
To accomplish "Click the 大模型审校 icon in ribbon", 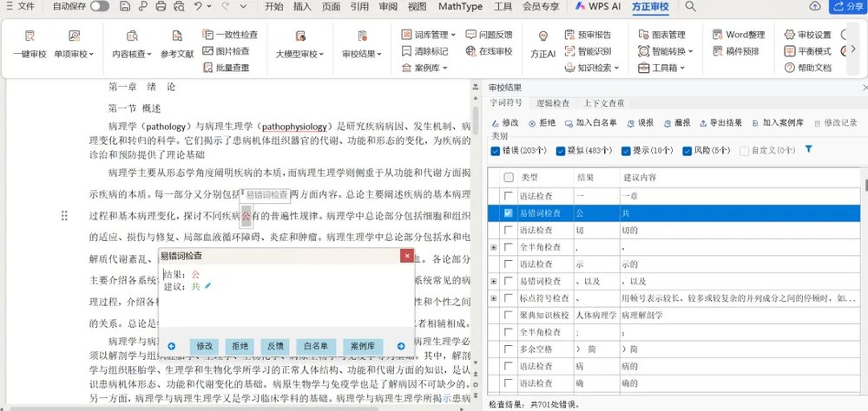I will pyautogui.click(x=300, y=36).
